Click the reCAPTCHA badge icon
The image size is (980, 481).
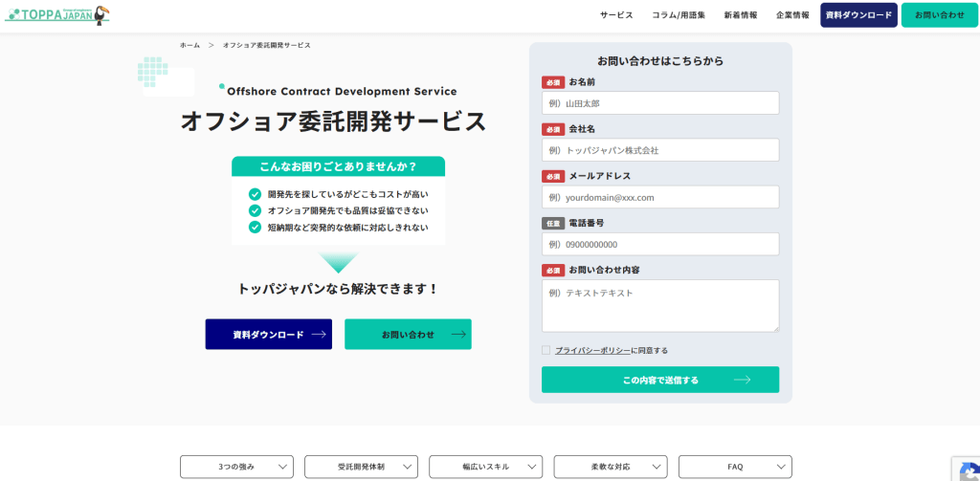pyautogui.click(x=969, y=470)
